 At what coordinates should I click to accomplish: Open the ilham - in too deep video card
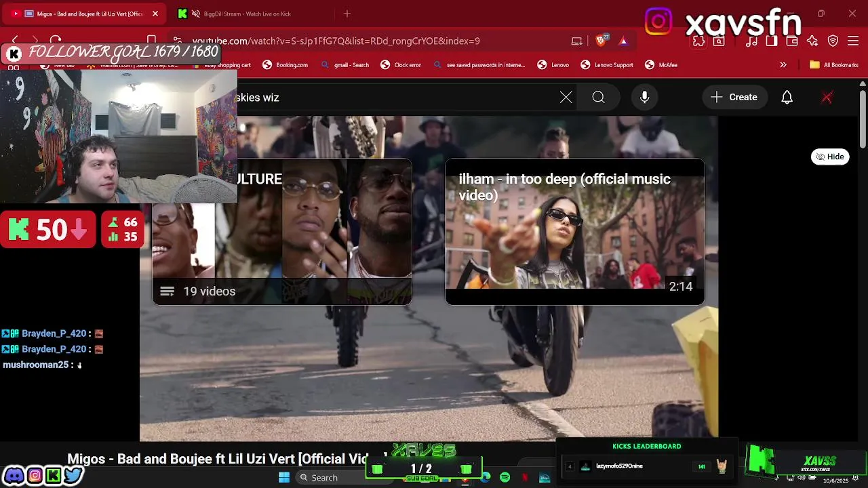[x=575, y=232]
